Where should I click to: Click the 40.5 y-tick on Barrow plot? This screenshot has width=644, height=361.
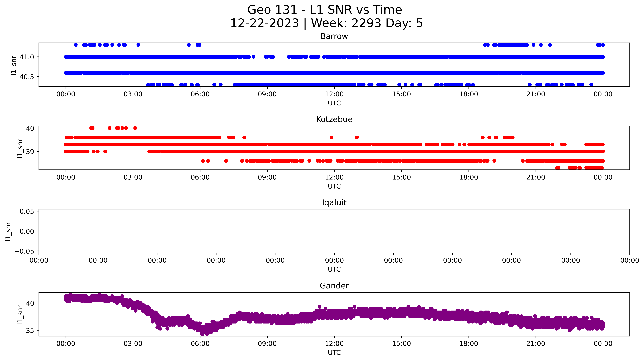pos(27,77)
